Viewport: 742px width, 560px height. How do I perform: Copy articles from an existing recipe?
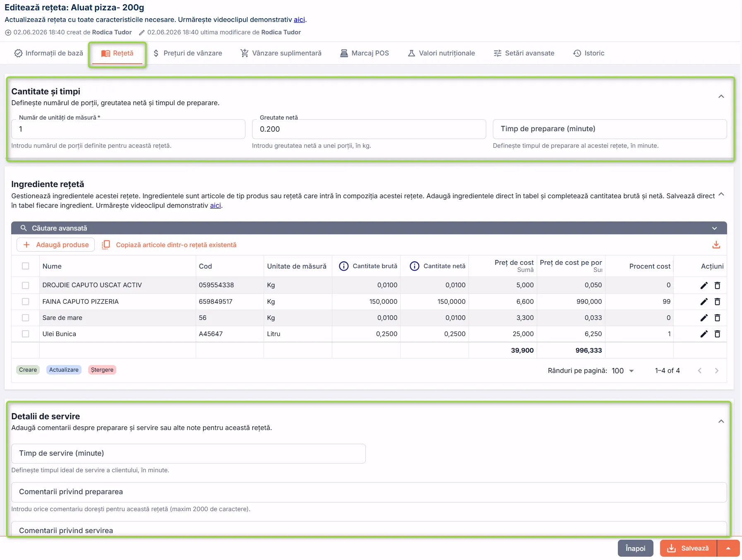click(169, 245)
